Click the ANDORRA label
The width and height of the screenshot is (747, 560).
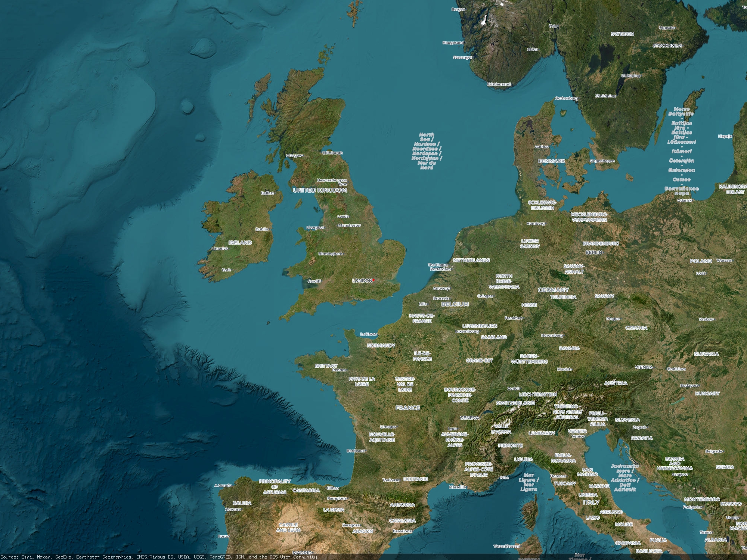point(402,505)
